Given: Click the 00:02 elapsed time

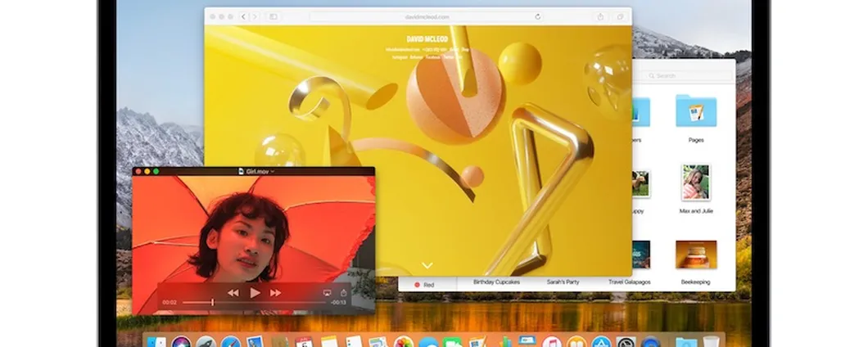Looking at the screenshot, I should pos(170,303).
